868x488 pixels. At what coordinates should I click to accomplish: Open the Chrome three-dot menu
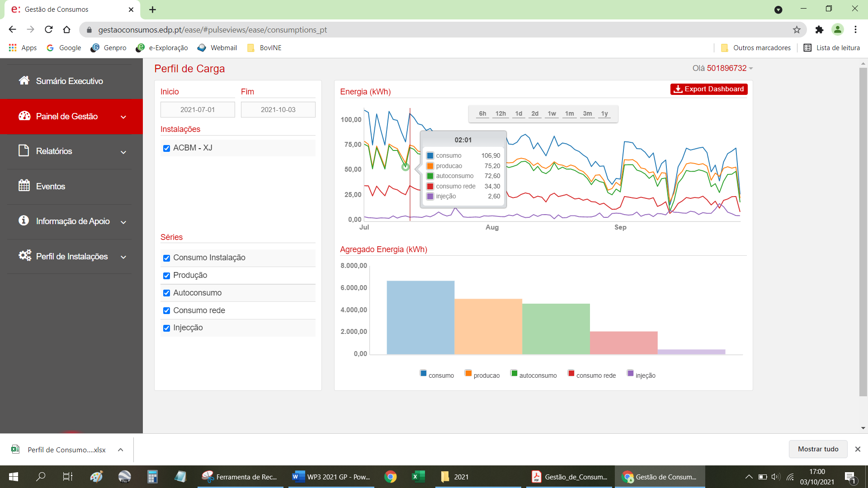[855, 30]
